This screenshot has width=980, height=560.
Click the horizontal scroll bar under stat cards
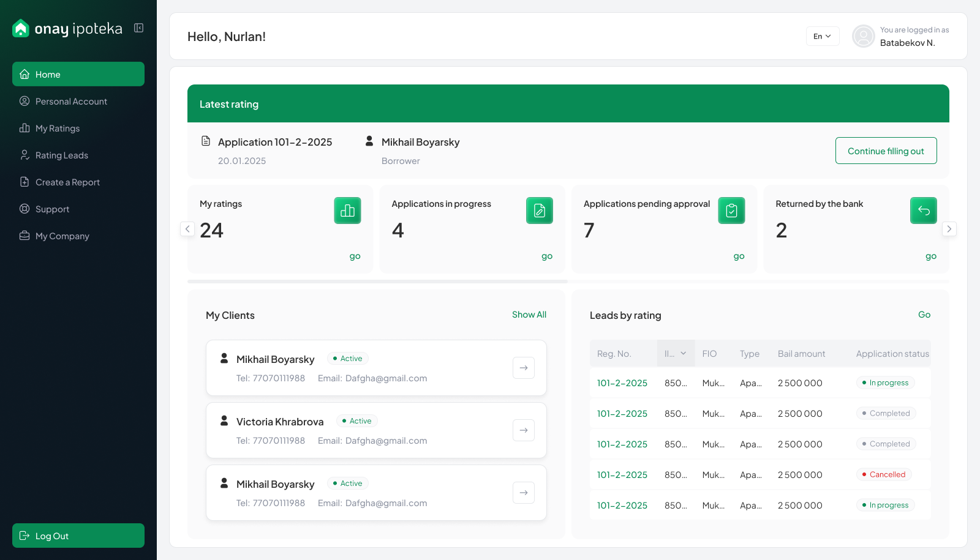click(377, 282)
